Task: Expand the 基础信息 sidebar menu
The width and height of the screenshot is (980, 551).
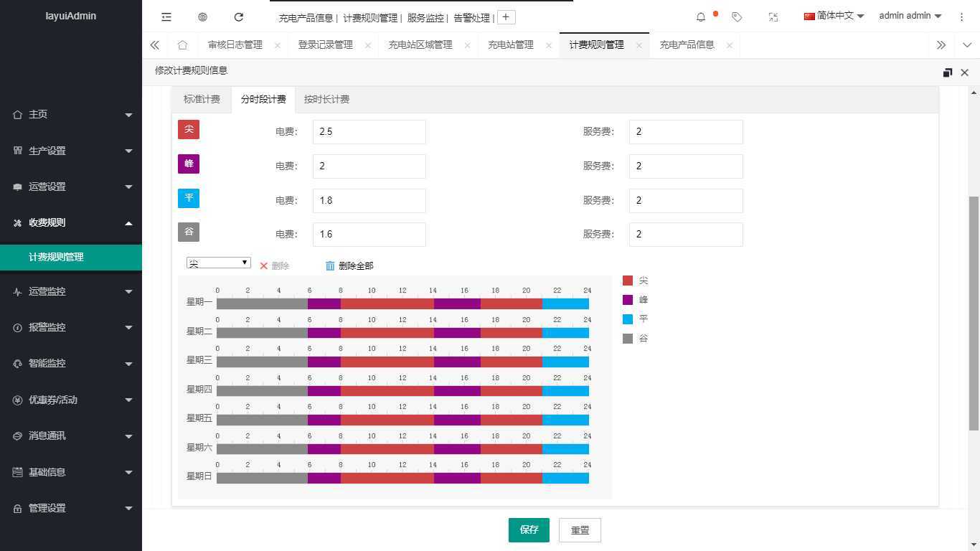Action: [71, 472]
